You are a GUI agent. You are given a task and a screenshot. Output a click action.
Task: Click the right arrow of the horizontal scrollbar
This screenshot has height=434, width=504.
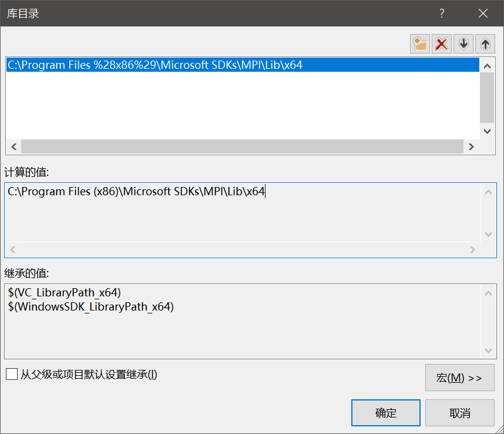[x=472, y=146]
